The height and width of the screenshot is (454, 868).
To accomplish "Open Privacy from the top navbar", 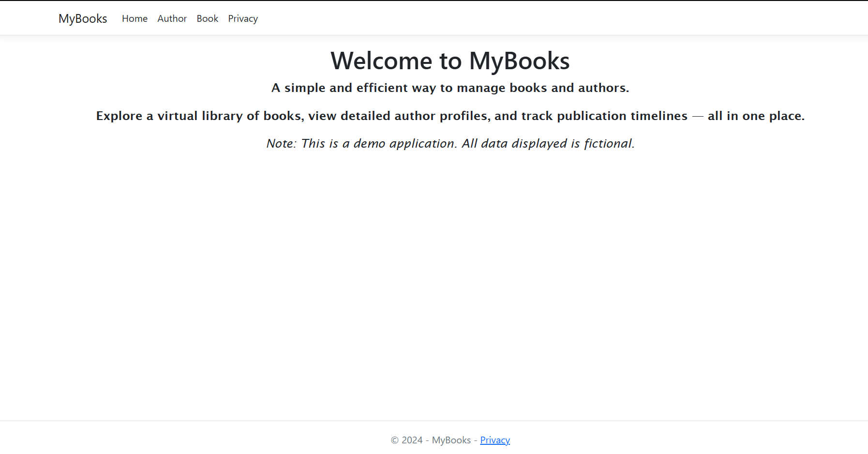I will (x=243, y=18).
